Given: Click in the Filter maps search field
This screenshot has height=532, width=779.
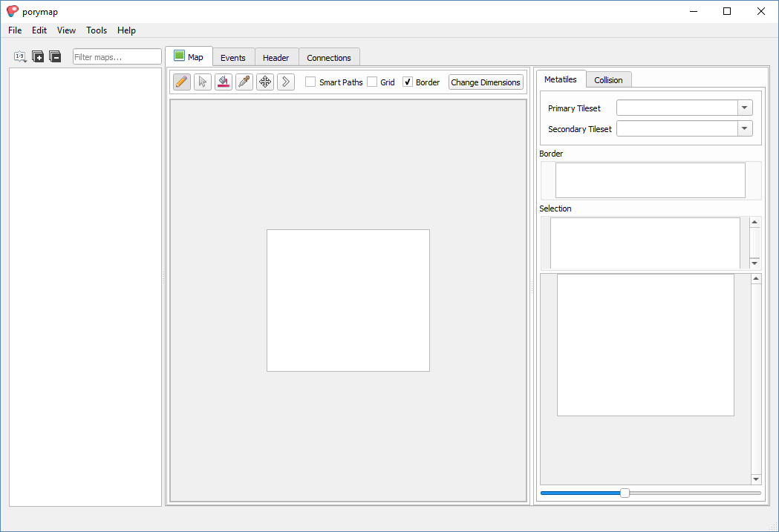Looking at the screenshot, I should click(x=117, y=56).
